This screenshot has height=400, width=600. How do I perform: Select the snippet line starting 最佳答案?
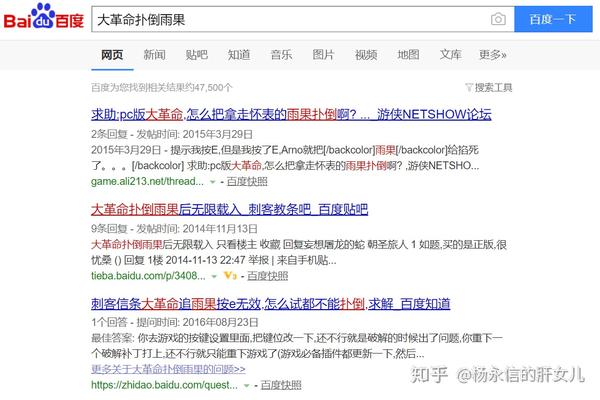click(297, 338)
